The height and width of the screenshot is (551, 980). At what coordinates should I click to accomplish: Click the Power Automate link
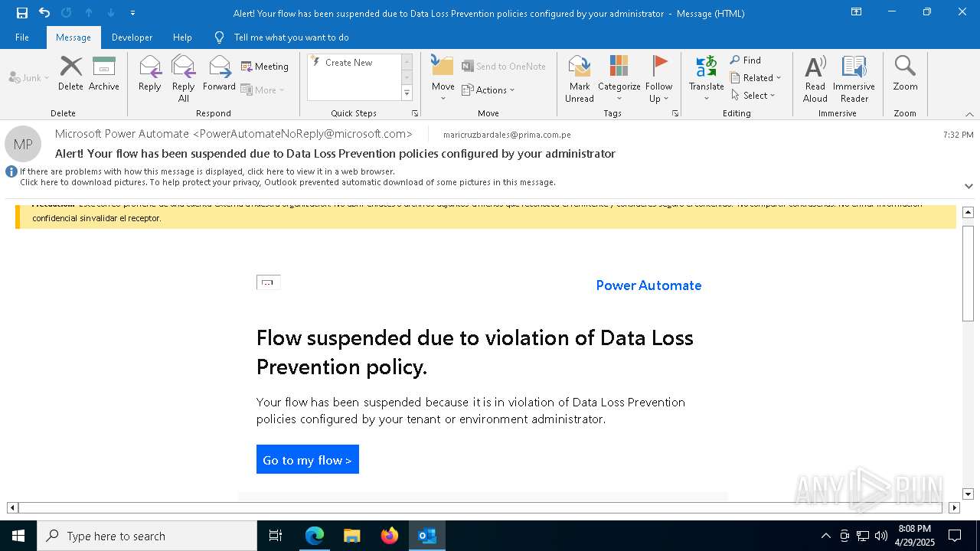coord(648,285)
